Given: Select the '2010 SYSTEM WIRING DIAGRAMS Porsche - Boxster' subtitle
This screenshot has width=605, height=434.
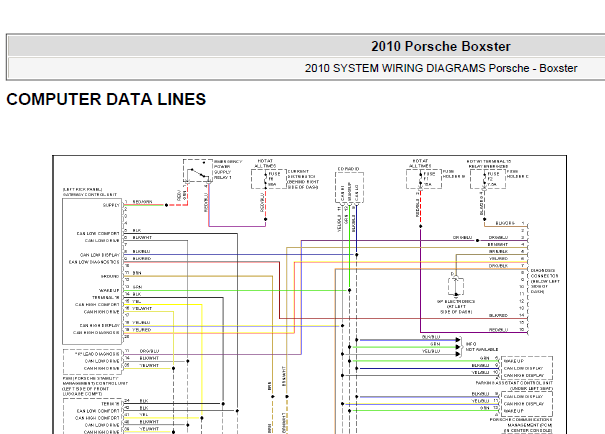Looking at the screenshot, I should pyautogui.click(x=441, y=68).
